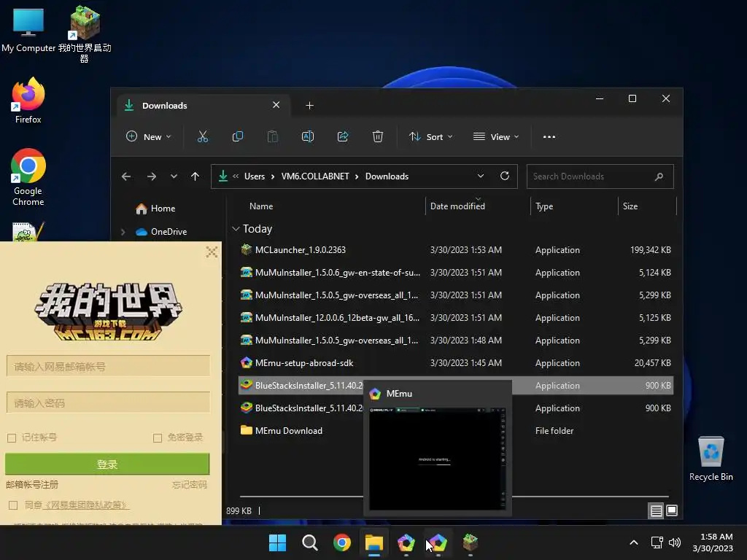Image resolution: width=747 pixels, height=560 pixels.
Task: Click the Copy icon in Explorer toolbar
Action: tap(237, 136)
